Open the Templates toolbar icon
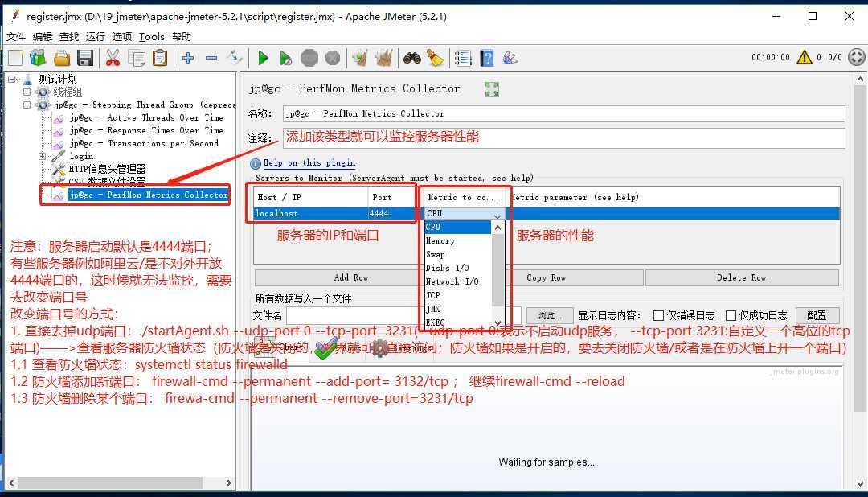868x497 pixels. click(x=39, y=58)
